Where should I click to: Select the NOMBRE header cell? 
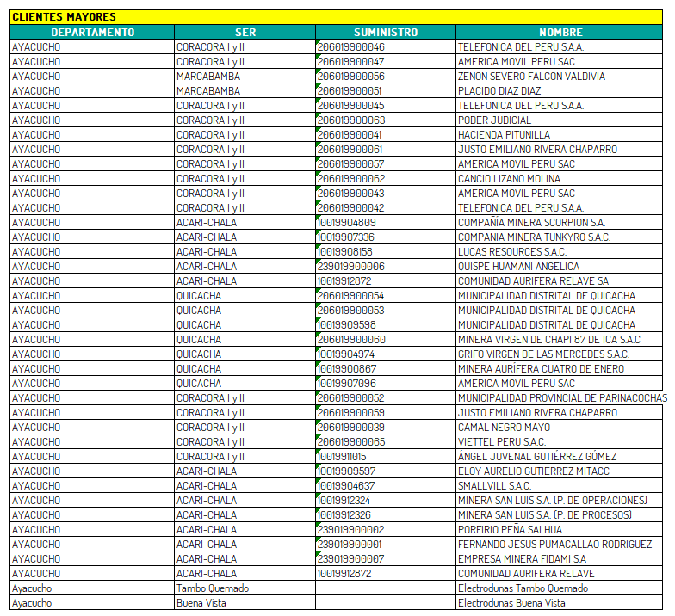point(560,32)
